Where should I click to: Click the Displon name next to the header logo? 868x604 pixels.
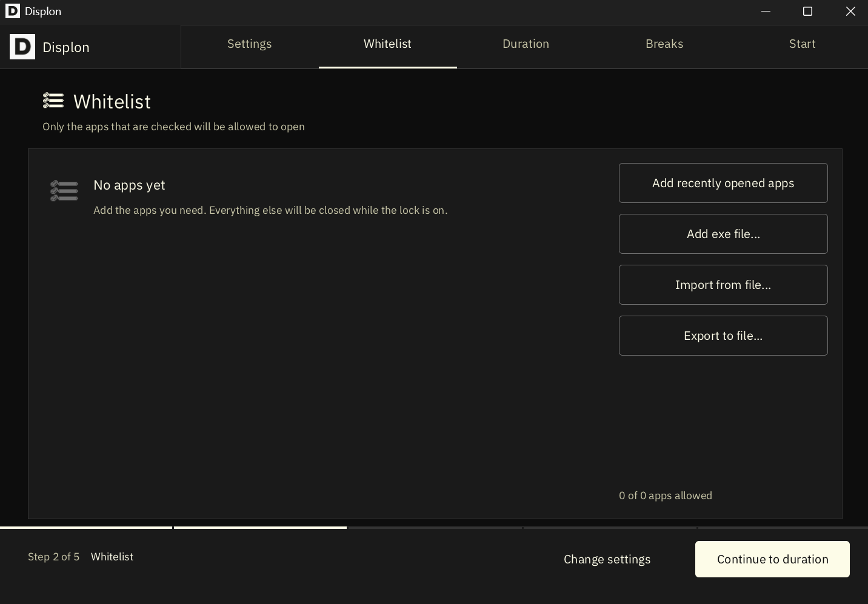(x=66, y=47)
